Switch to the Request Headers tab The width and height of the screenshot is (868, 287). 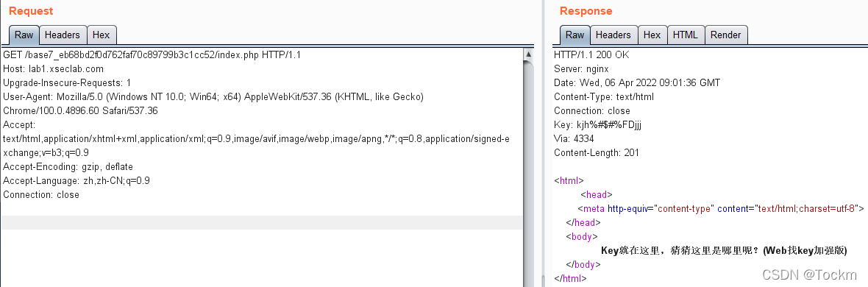(62, 35)
